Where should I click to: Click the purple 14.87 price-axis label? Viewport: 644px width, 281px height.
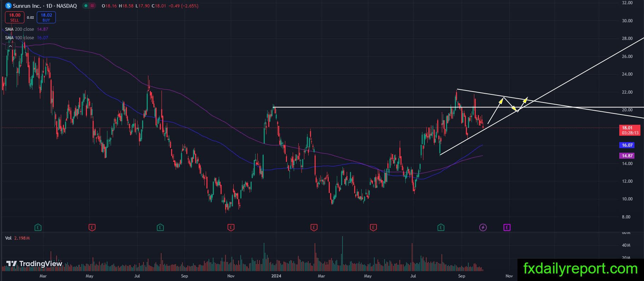pos(627,156)
